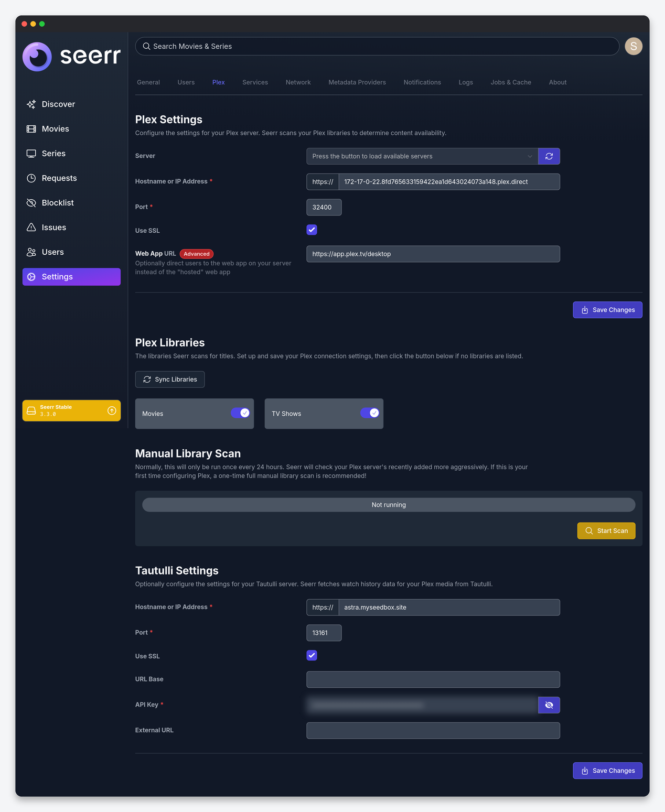Edit the Tautulli hostname field
This screenshot has height=812, width=665.
point(449,607)
